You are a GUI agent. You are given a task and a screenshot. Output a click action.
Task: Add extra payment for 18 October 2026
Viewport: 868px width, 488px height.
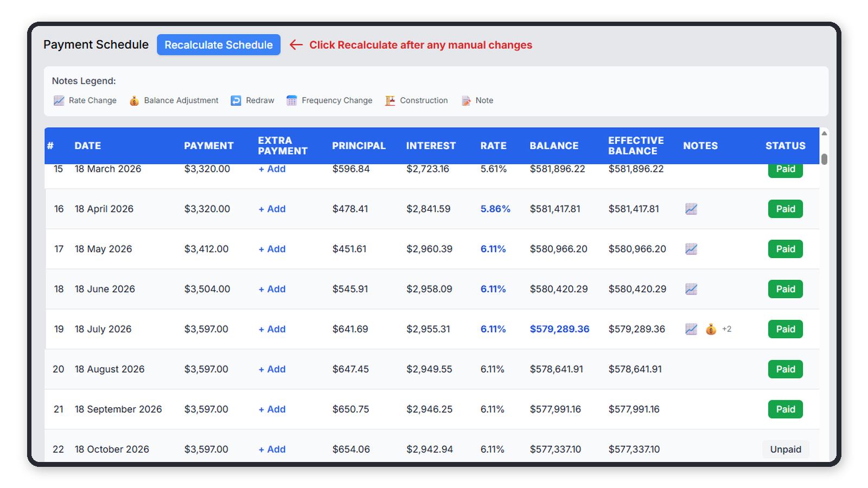tap(272, 450)
